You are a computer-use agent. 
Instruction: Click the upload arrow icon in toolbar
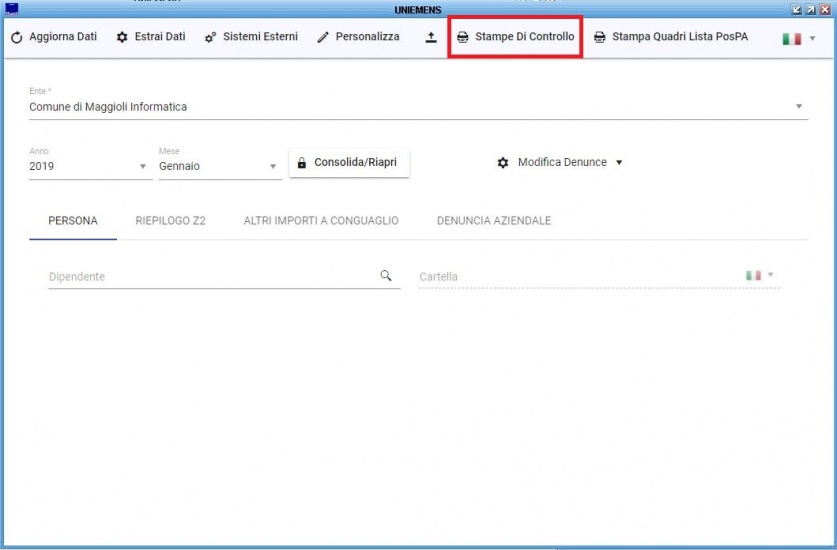[431, 38]
